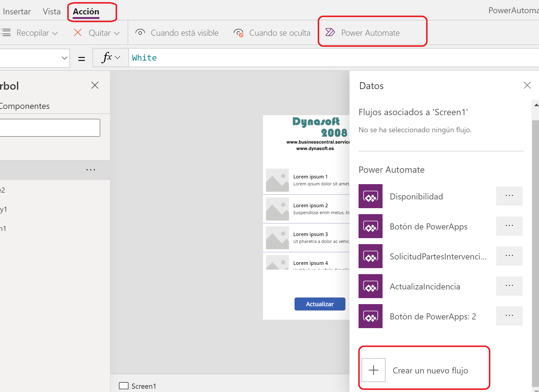
Task: Switch to the Acción tab
Action: point(86,11)
